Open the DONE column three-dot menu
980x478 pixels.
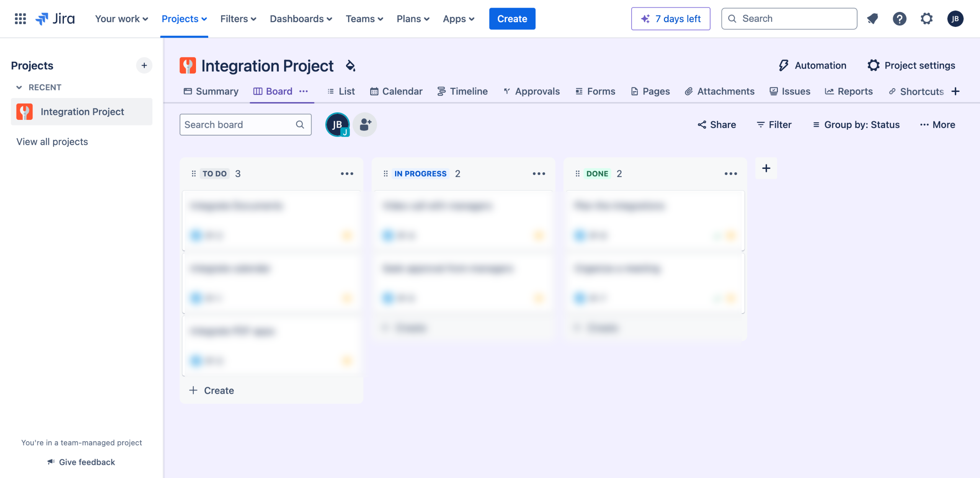[730, 174]
